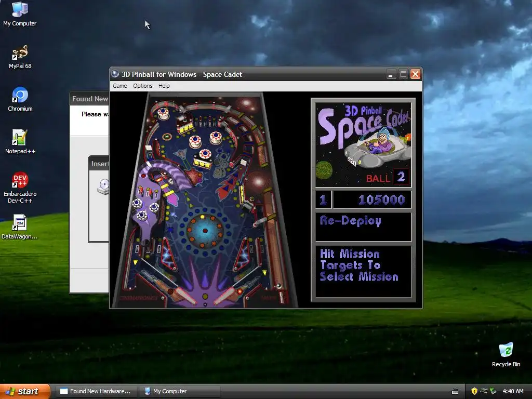
Task: Click the Space Cadet logo image
Action: 363,145
